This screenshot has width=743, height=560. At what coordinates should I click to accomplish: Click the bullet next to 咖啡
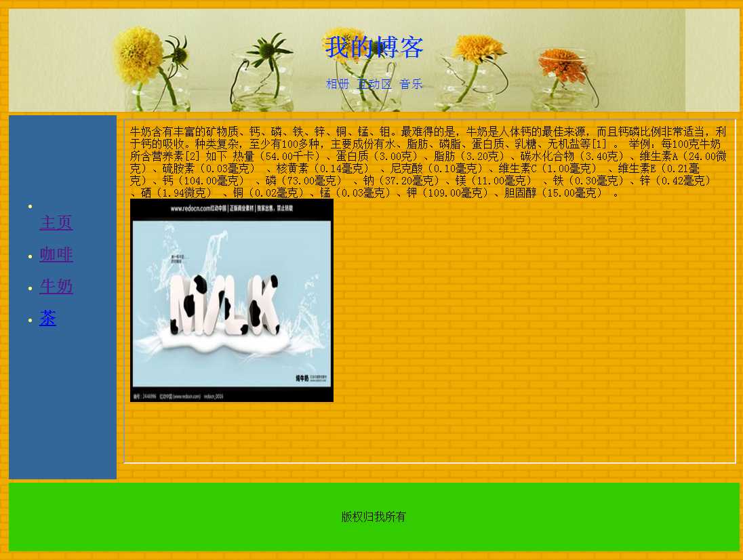point(31,257)
